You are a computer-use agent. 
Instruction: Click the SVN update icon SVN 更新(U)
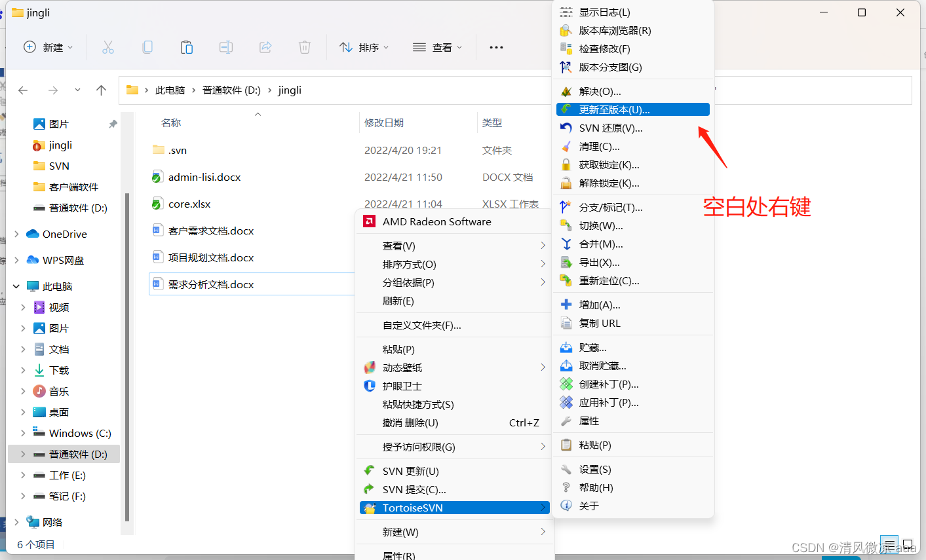[x=370, y=472]
